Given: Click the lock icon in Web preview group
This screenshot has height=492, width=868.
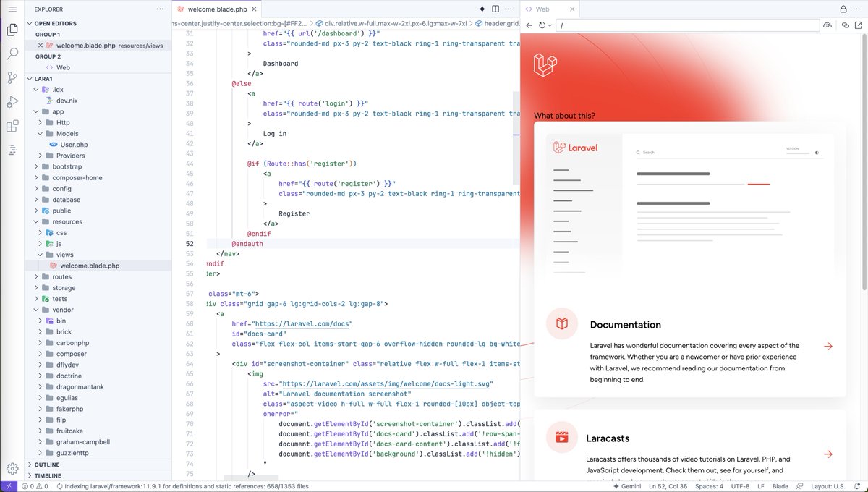Looking at the screenshot, I should 843,9.
